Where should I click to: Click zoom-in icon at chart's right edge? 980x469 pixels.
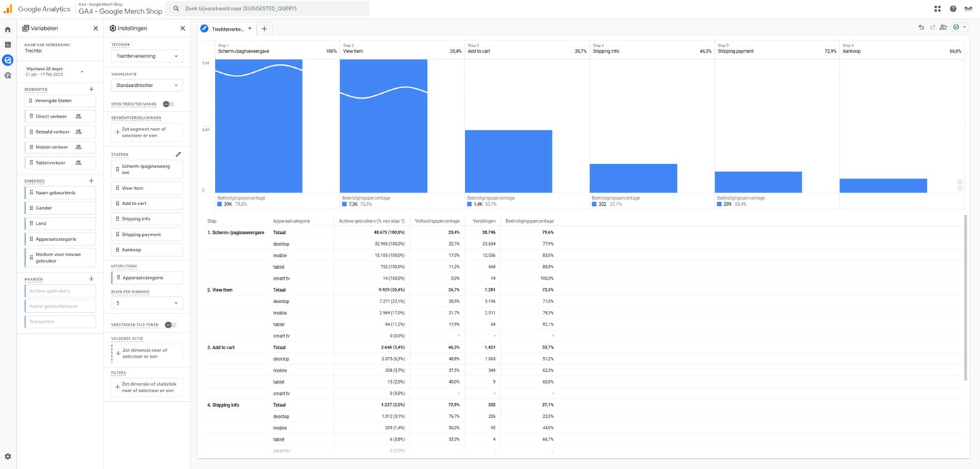[x=960, y=183]
